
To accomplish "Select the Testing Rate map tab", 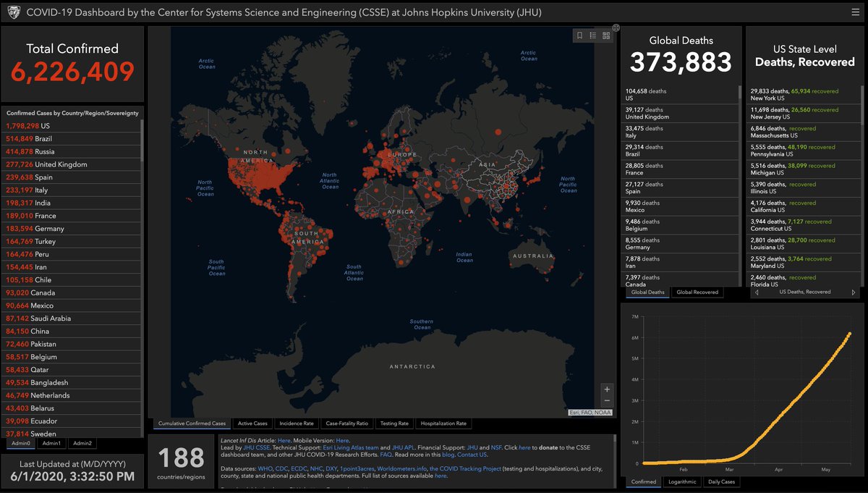I will (x=394, y=424).
